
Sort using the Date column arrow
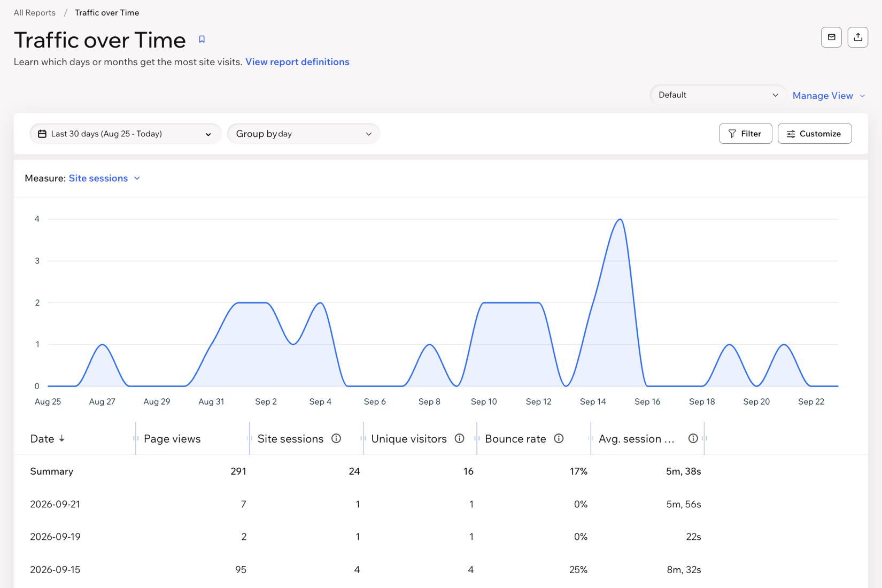coord(62,438)
